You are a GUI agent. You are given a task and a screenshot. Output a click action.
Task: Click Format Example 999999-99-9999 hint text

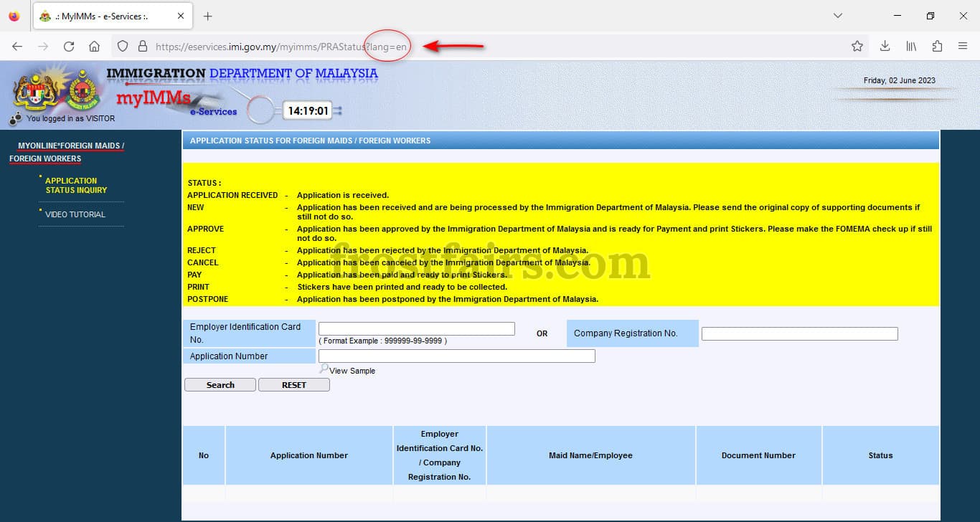pos(383,341)
